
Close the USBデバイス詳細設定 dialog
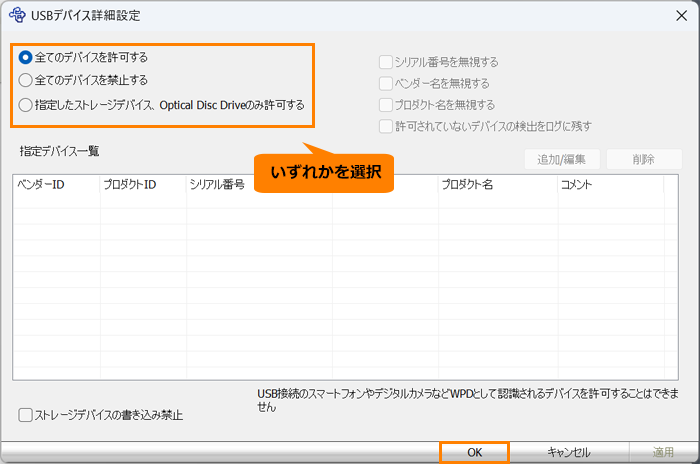(681, 16)
